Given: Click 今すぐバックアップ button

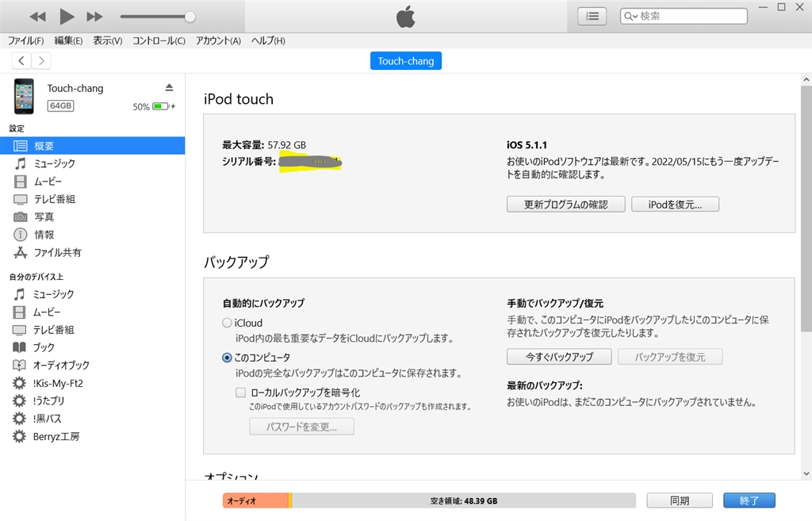Looking at the screenshot, I should [559, 357].
